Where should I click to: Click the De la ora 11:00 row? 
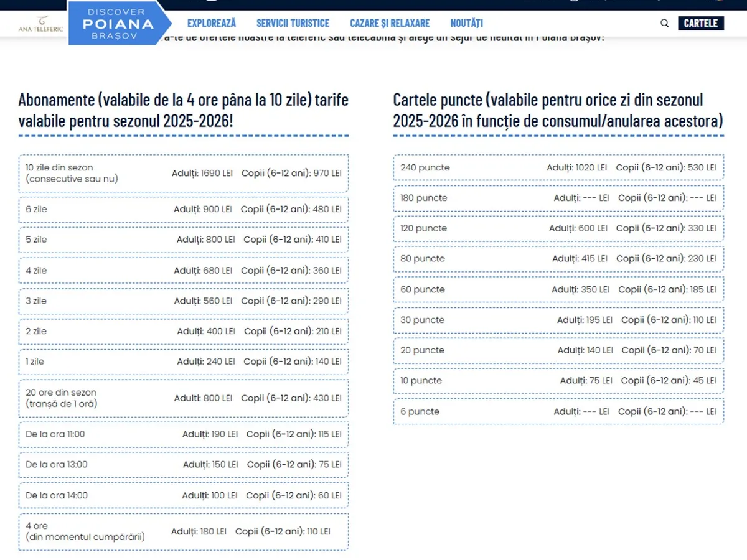(184, 434)
